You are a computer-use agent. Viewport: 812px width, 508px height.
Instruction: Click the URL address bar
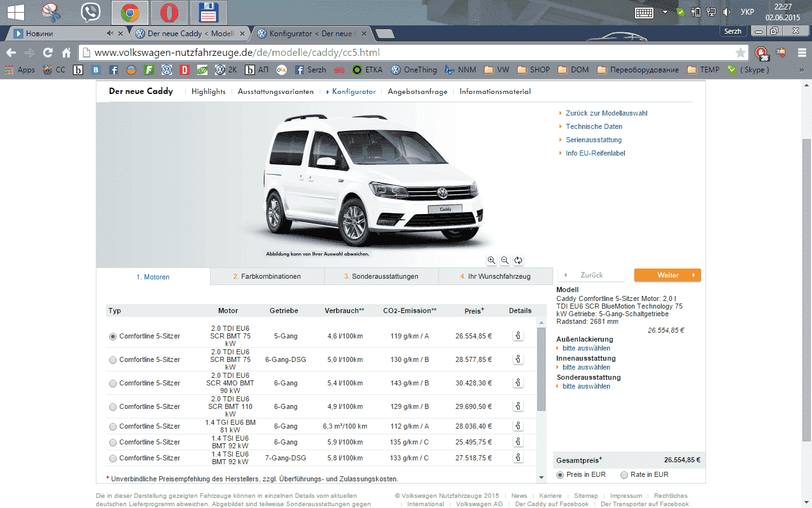(x=412, y=53)
